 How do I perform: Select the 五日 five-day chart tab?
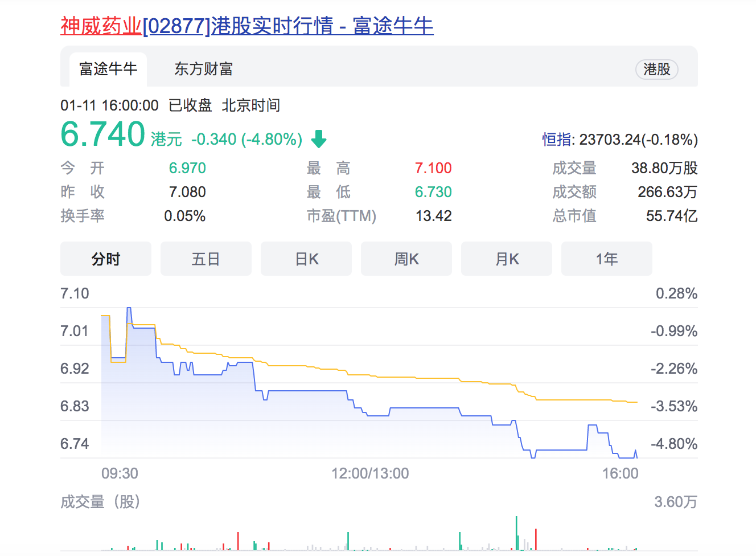tap(206, 259)
